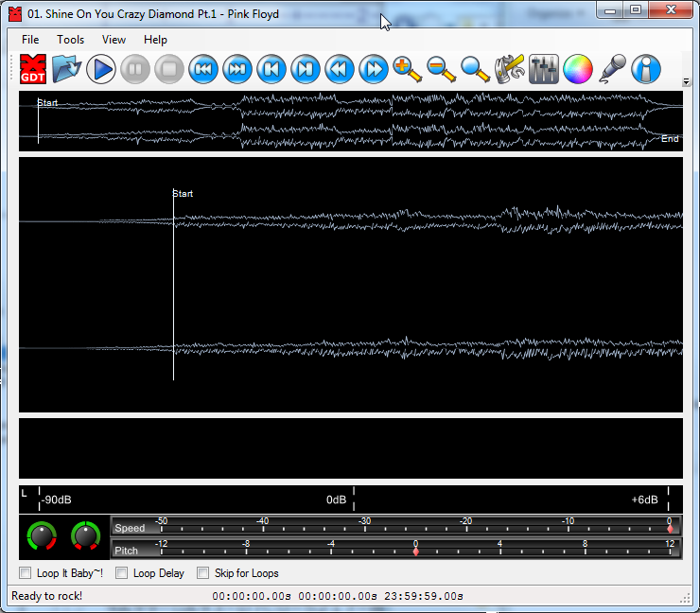This screenshot has width=700, height=613.
Task: Click the double-bar forward to next marker icon
Action: coord(237,69)
